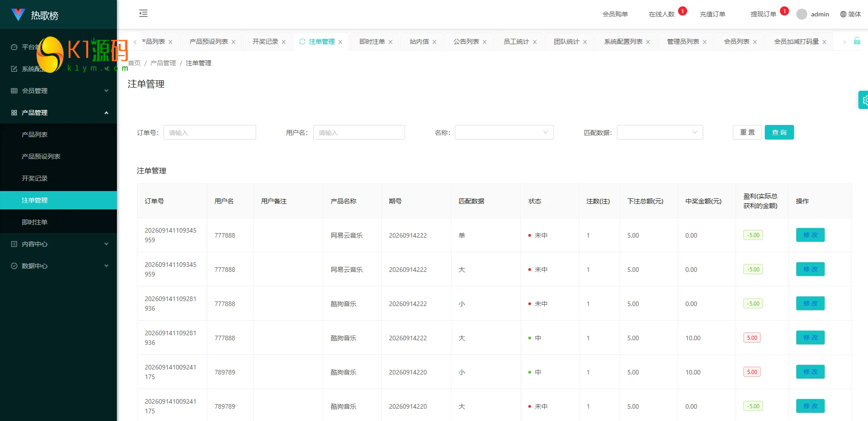Click 修改 for the 789789 小 row
The image size is (868, 421).
pyautogui.click(x=810, y=372)
